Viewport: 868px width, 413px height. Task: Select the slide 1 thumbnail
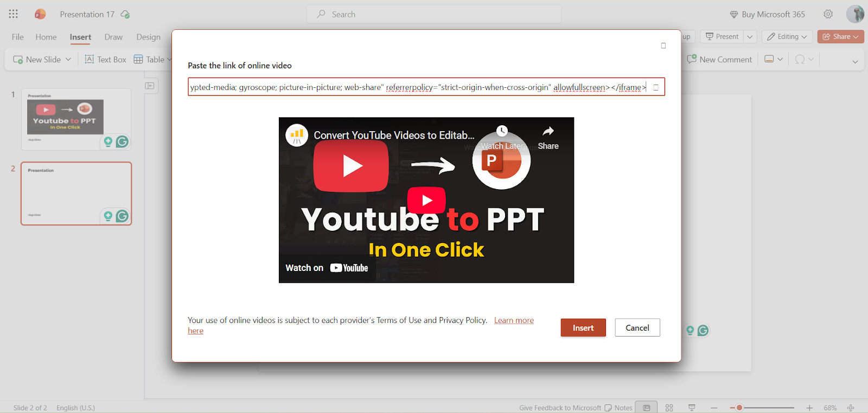tap(76, 119)
